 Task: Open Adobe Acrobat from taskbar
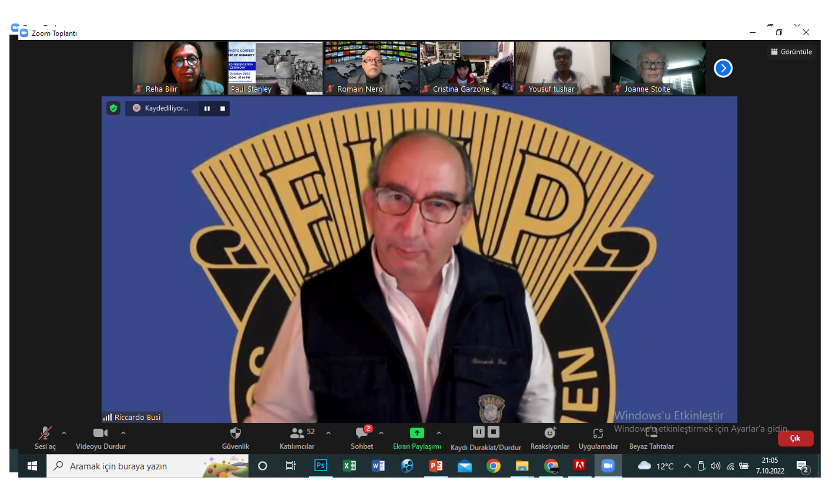click(580, 466)
